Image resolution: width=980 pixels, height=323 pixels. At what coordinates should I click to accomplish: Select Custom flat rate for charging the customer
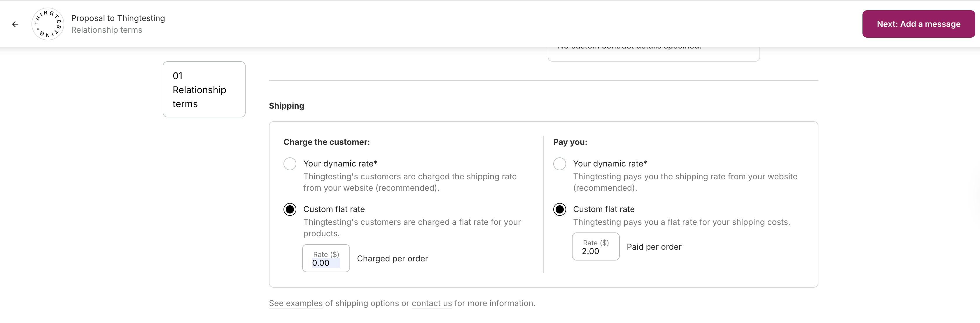pyautogui.click(x=290, y=209)
